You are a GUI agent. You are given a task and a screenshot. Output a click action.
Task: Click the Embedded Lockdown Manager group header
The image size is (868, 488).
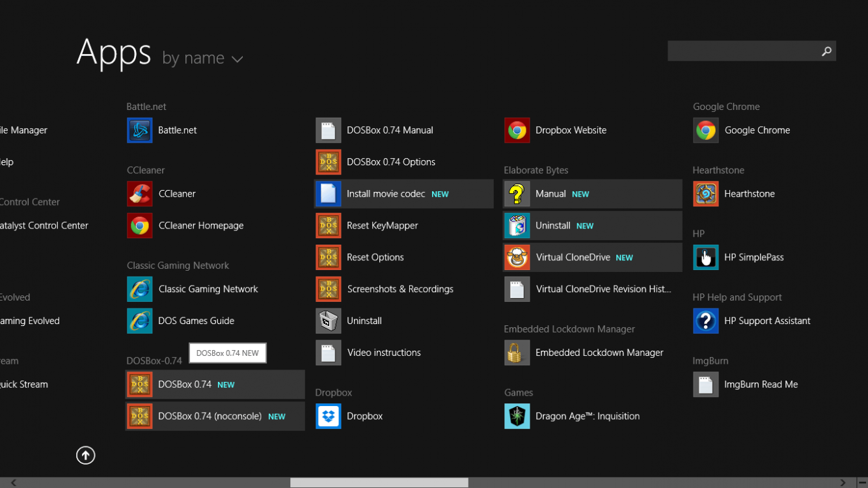click(569, 329)
